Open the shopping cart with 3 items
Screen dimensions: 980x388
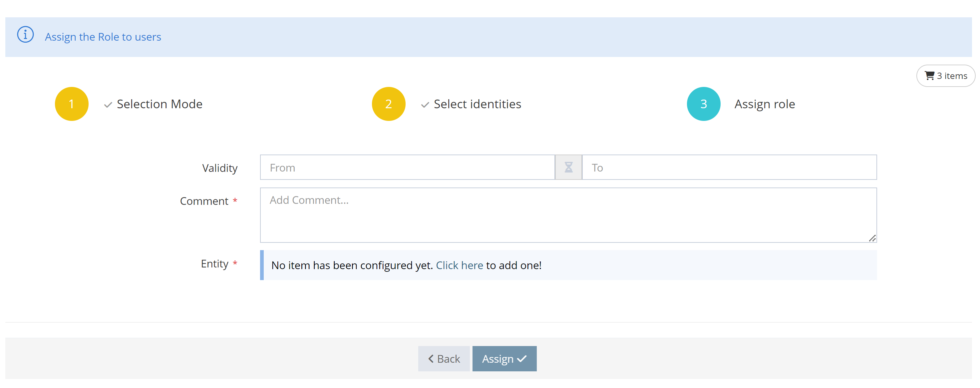coord(945,76)
